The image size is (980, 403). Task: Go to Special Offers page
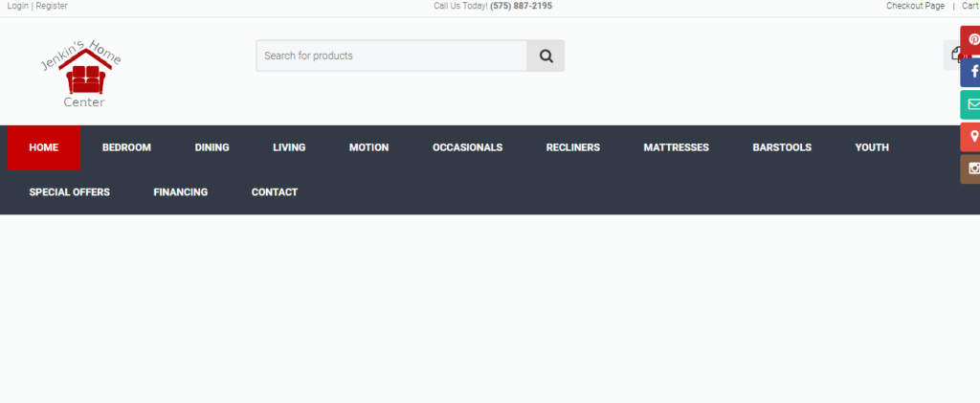coord(69,192)
